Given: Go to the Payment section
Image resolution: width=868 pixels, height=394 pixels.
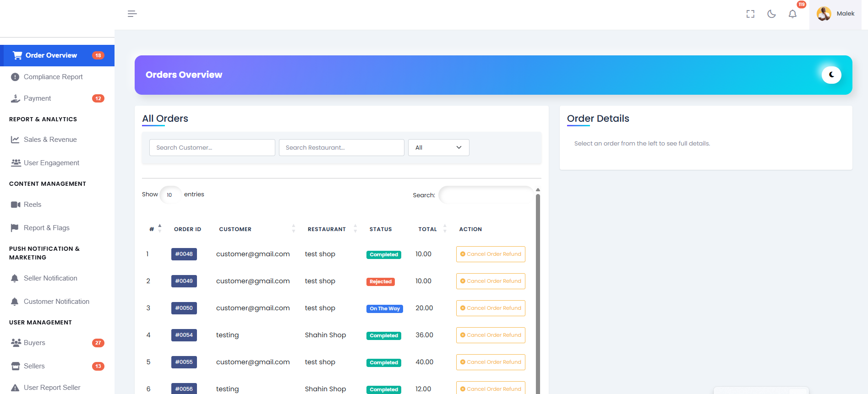Looking at the screenshot, I should (57, 98).
